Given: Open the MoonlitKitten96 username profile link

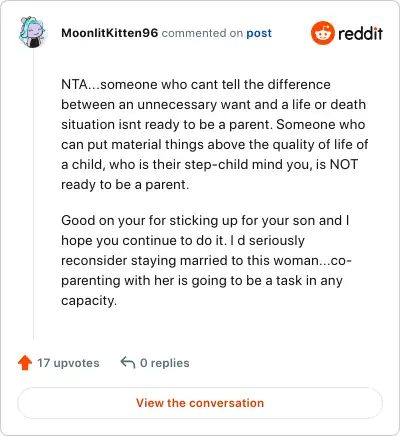Looking at the screenshot, I should 109,33.
